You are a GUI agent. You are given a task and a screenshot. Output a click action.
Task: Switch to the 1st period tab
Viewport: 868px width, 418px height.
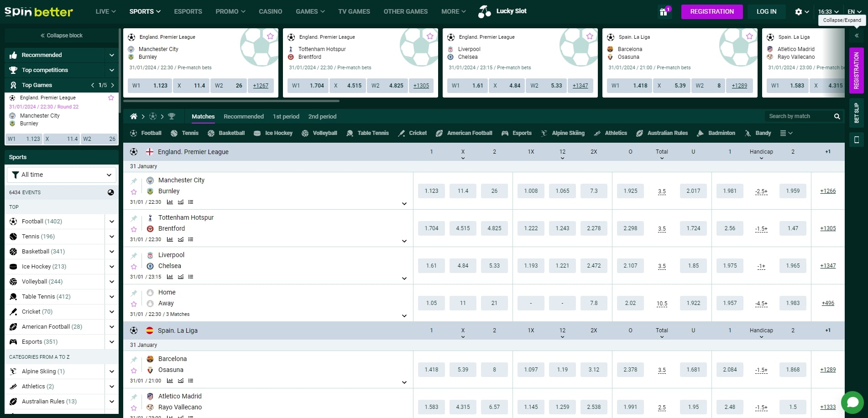coord(286,117)
